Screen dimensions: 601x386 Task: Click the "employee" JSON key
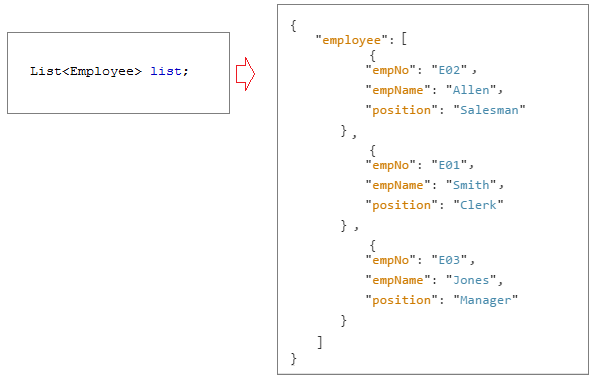click(352, 40)
